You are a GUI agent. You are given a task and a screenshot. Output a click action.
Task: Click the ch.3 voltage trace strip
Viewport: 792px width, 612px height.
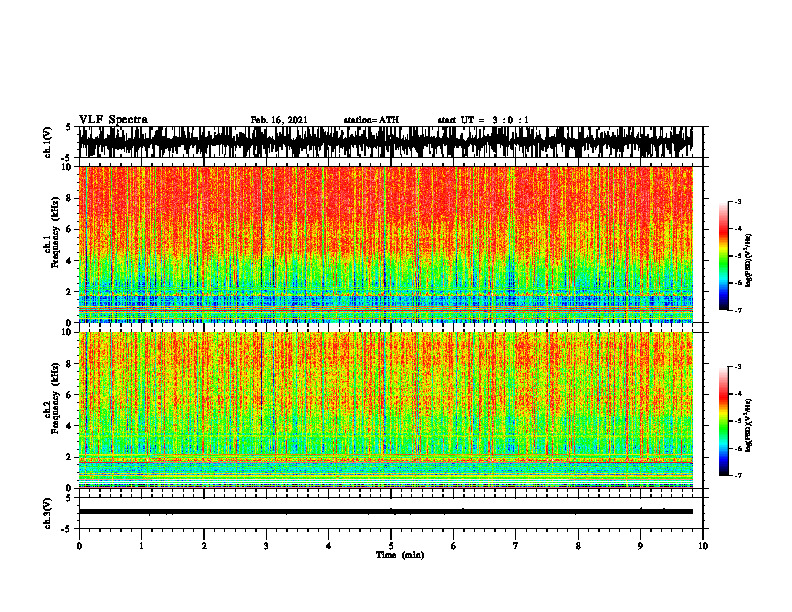click(x=386, y=512)
